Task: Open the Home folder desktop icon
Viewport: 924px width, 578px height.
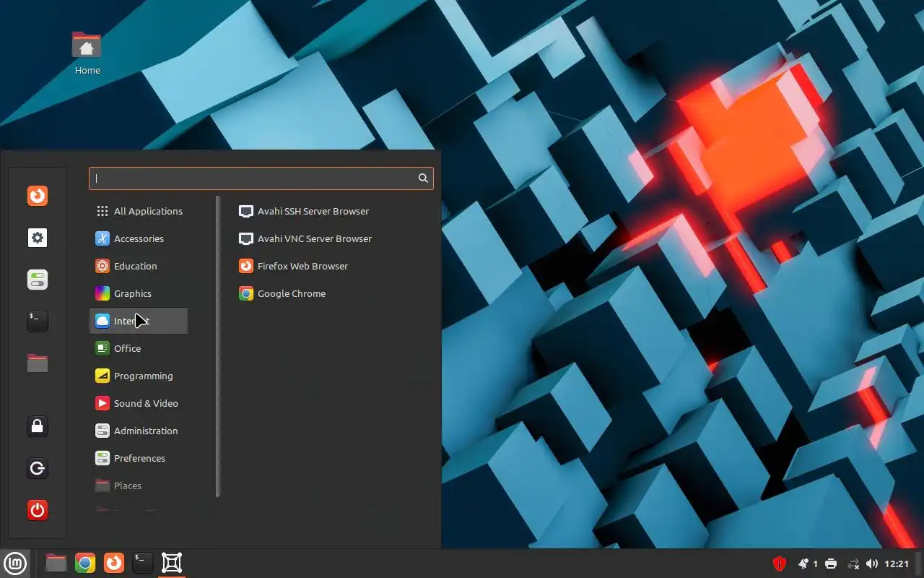Action: coord(87,53)
